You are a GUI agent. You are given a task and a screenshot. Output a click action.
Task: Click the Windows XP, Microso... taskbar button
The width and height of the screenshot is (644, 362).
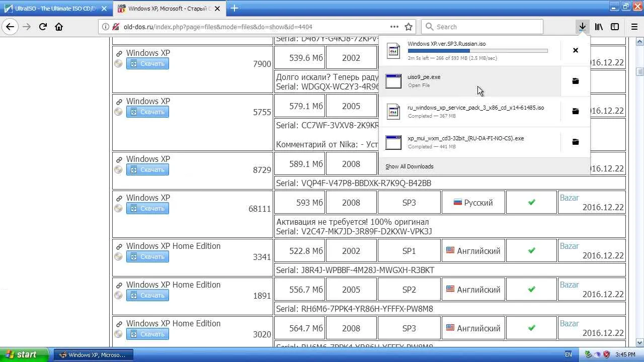93,355
